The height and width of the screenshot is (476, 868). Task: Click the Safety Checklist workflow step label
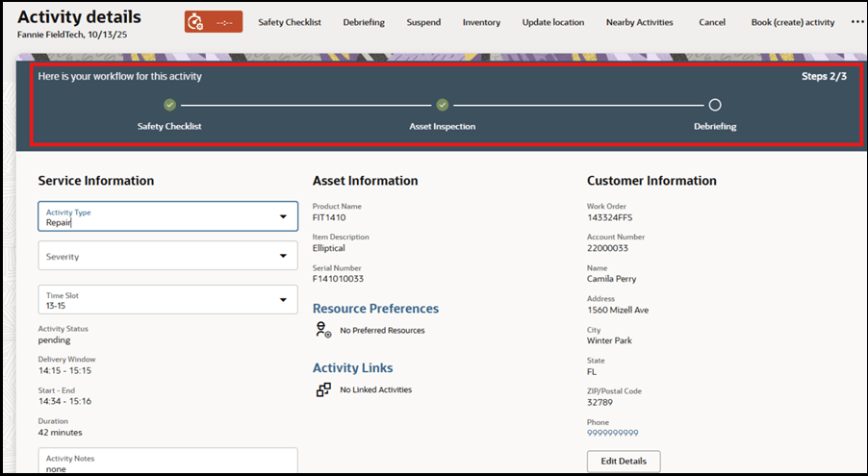click(x=169, y=126)
